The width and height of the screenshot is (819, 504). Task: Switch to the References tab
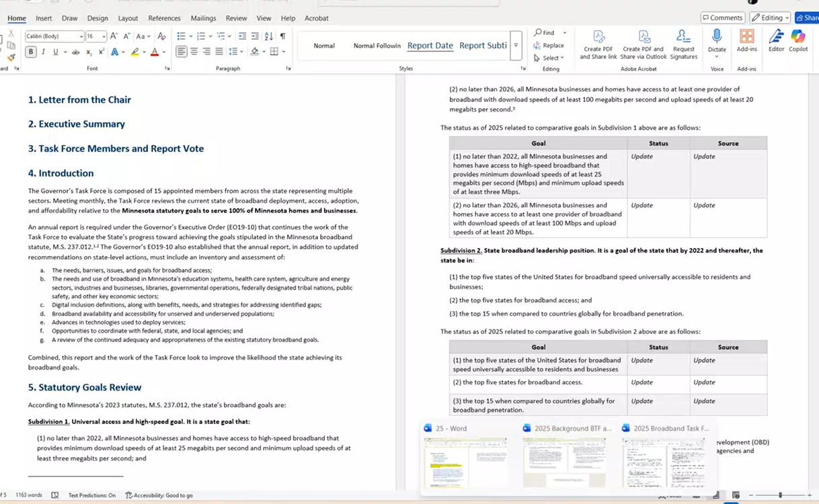point(164,18)
